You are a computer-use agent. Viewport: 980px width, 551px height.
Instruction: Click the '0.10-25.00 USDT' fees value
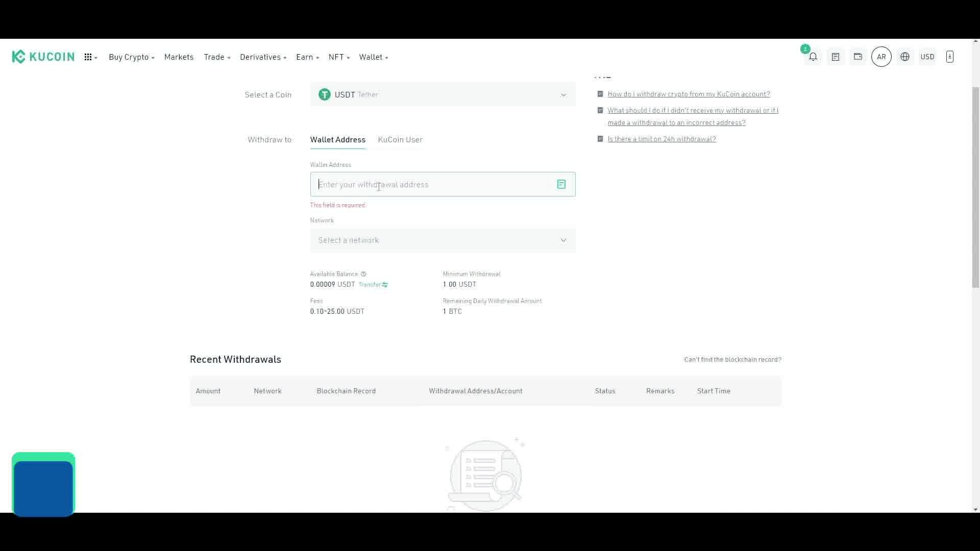pyautogui.click(x=337, y=312)
